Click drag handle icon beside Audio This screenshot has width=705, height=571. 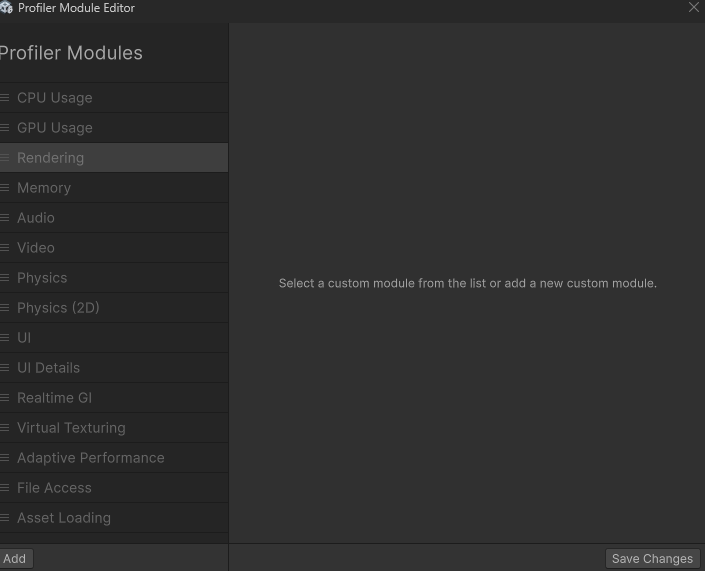(x=5, y=218)
